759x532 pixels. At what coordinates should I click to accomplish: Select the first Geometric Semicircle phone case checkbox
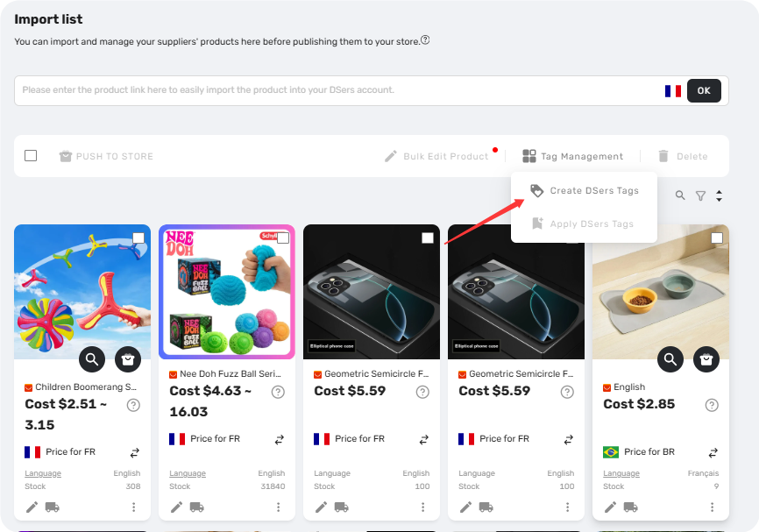[428, 238]
